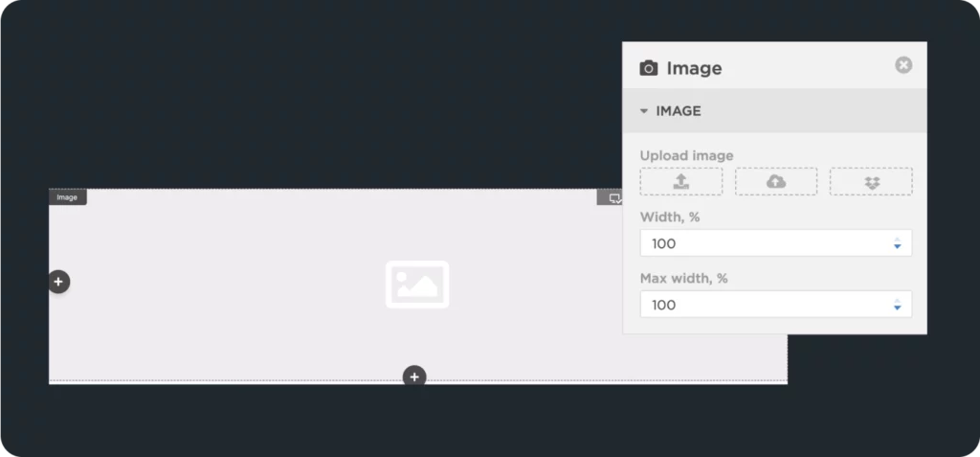Decrease Max width with the down arrow
This screenshot has width=980, height=457.
coord(898,308)
